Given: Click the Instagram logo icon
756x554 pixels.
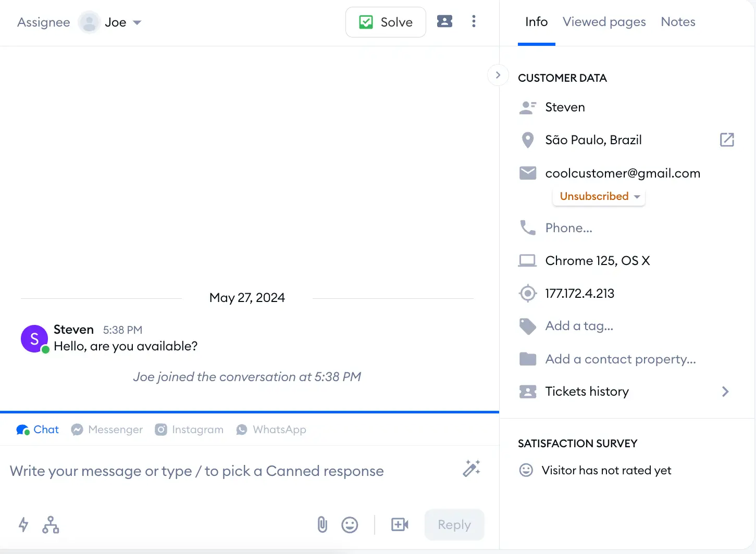Looking at the screenshot, I should pos(161,430).
